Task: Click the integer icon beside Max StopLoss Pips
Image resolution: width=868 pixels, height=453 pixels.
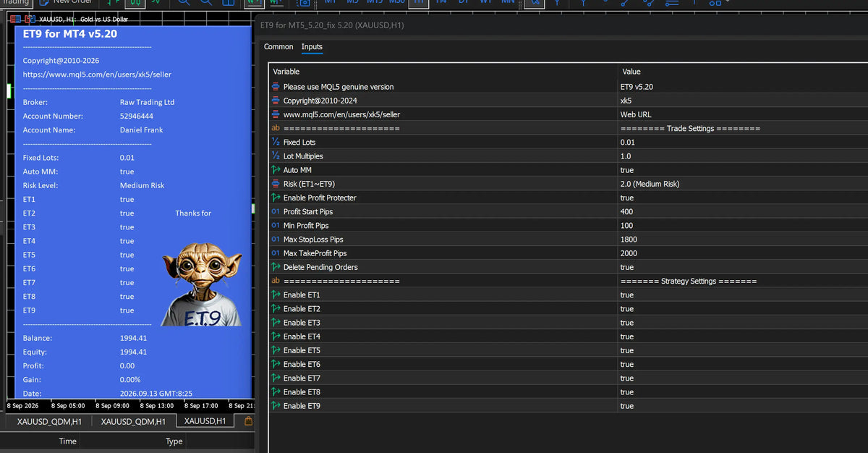Action: (276, 240)
